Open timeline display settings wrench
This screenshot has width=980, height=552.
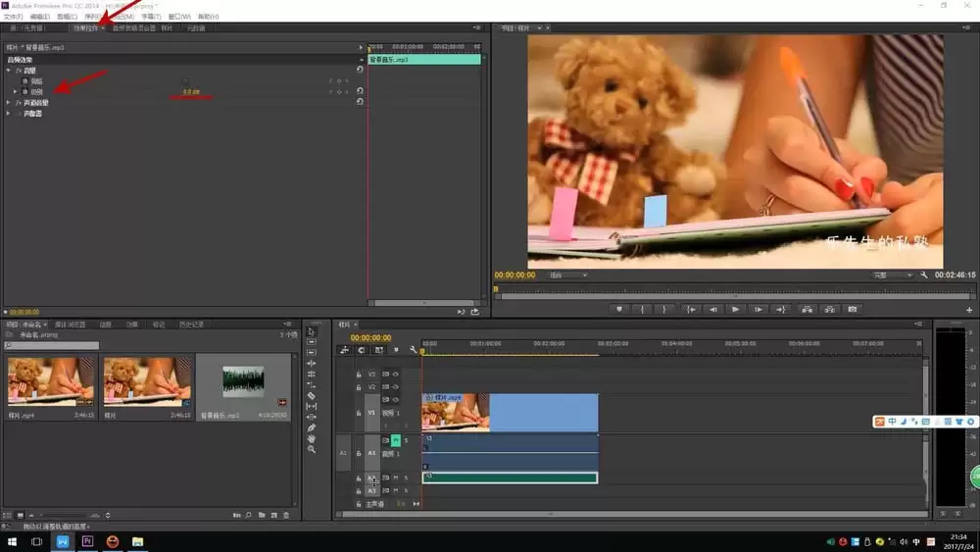tap(413, 350)
